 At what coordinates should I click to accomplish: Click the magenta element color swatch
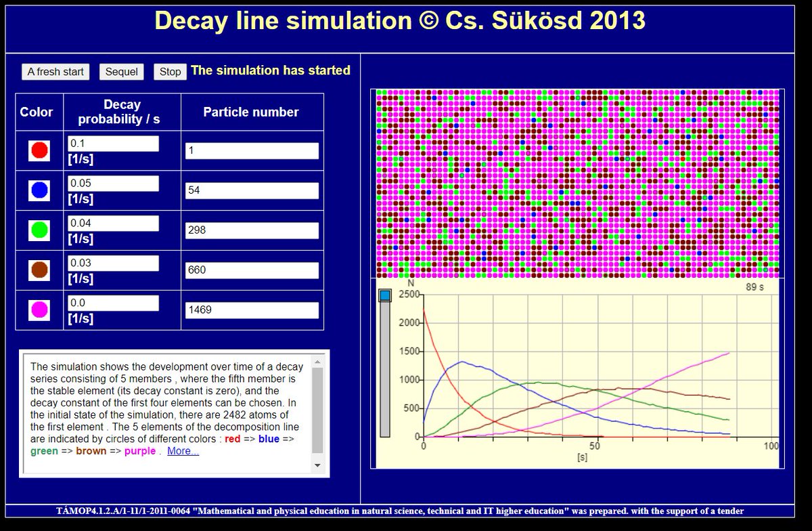[39, 310]
